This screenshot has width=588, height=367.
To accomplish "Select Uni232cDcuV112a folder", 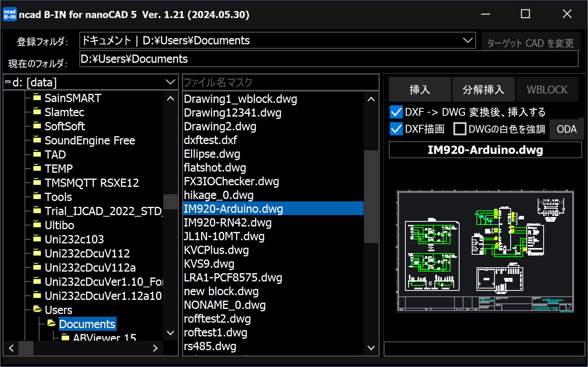I will [90, 268].
